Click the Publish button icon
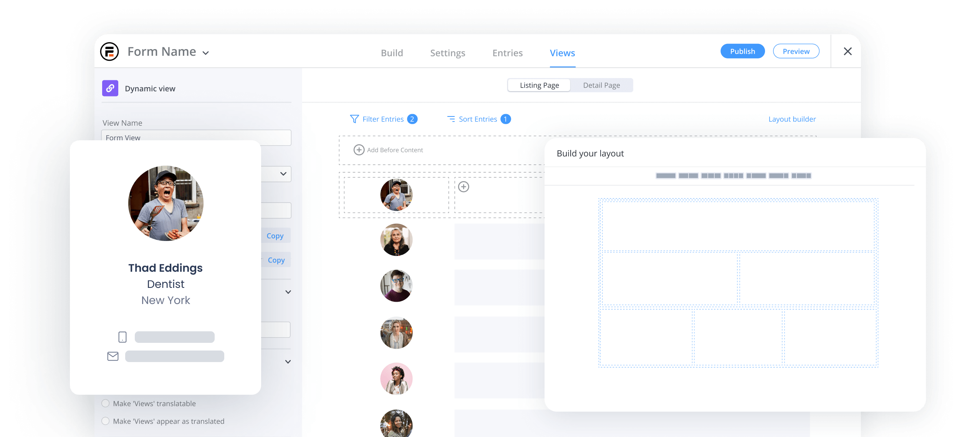Image resolution: width=980 pixels, height=437 pixels. pyautogui.click(x=743, y=51)
